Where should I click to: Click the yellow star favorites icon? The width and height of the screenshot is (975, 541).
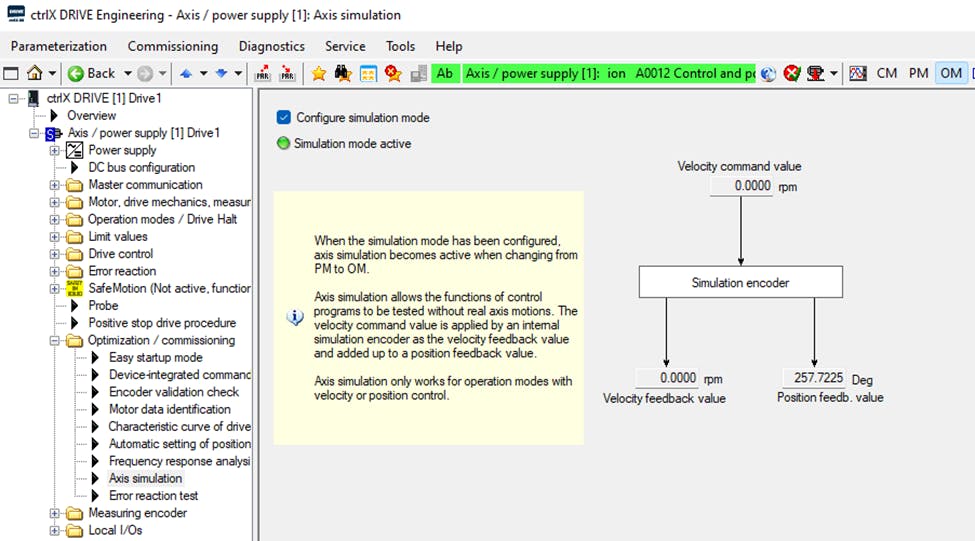click(319, 73)
